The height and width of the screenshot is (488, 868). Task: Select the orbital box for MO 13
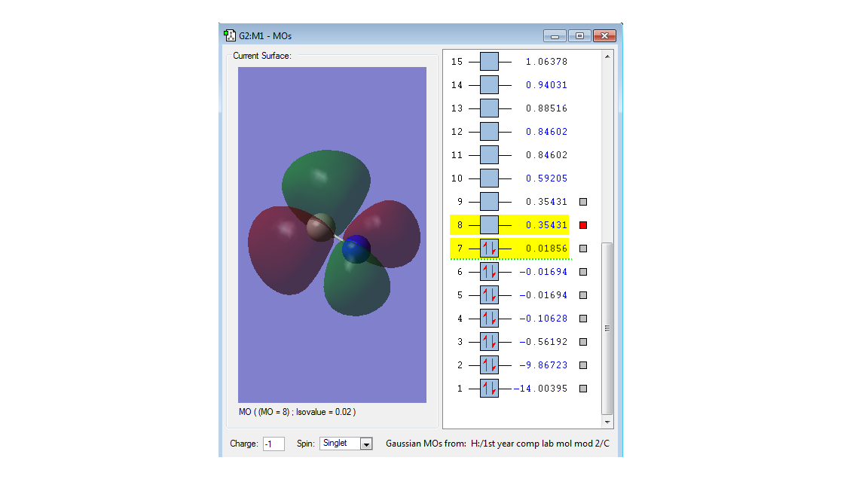[x=489, y=108]
